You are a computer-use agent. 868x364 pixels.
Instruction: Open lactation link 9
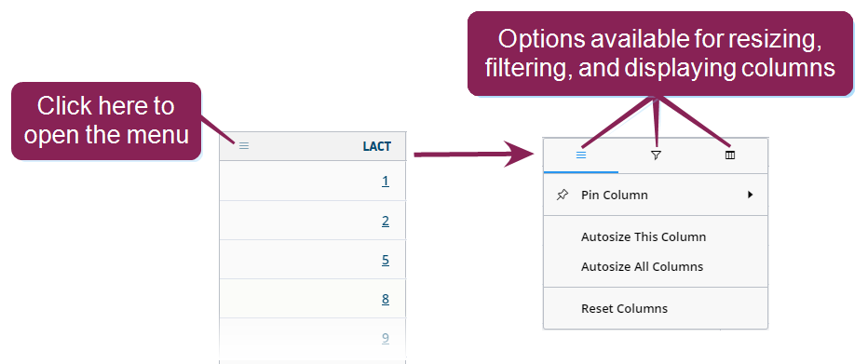click(386, 338)
